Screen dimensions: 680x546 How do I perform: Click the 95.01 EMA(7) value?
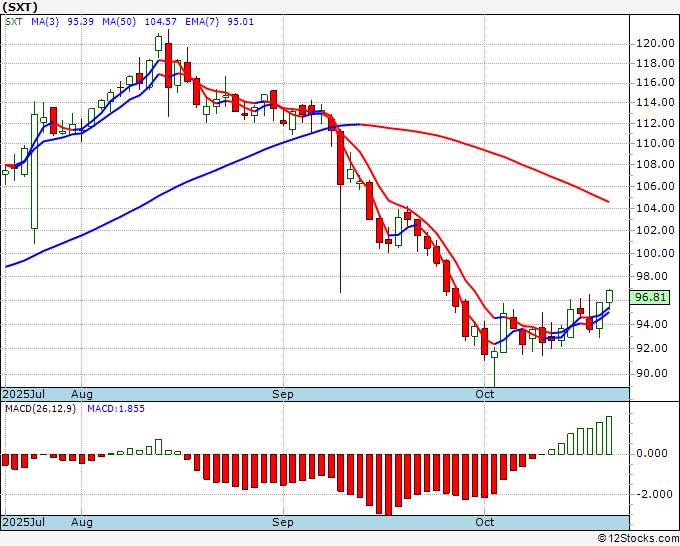[x=240, y=22]
